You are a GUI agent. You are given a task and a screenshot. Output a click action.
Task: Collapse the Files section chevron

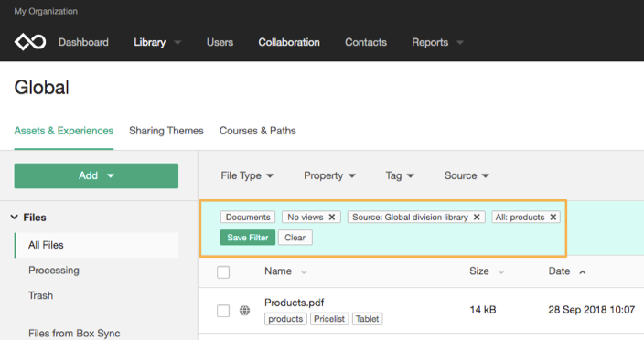[15, 217]
